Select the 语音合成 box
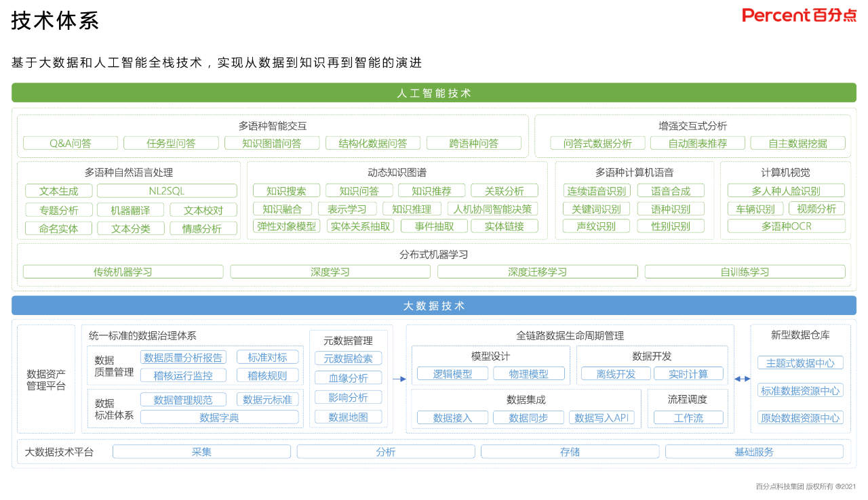 click(x=671, y=191)
